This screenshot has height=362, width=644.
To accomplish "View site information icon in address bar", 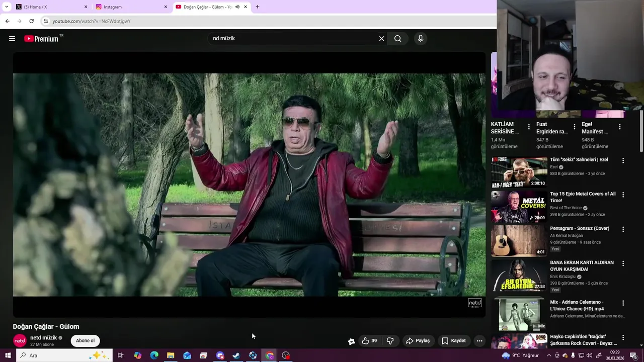I will tap(46, 21).
